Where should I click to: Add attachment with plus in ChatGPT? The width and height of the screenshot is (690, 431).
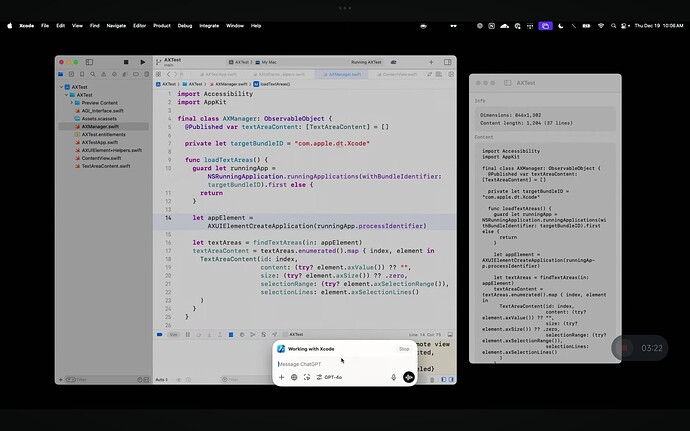coord(281,377)
